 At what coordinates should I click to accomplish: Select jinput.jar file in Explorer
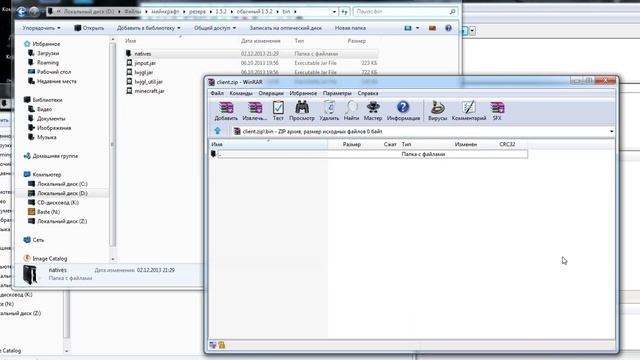145,63
